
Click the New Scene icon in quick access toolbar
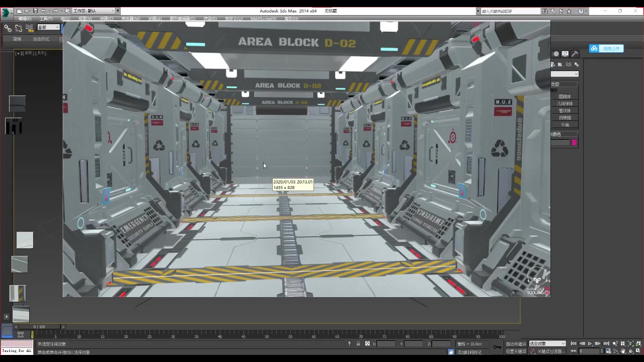click(x=19, y=11)
